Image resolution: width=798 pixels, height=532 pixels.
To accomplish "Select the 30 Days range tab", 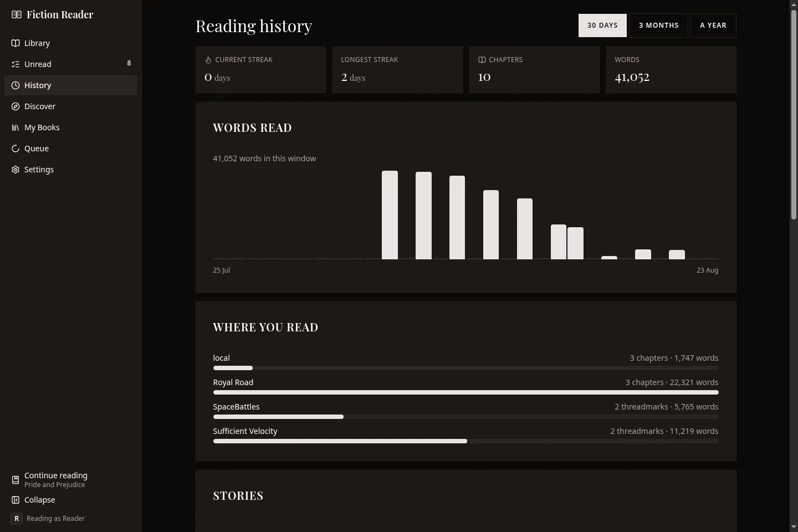I will [x=602, y=25].
